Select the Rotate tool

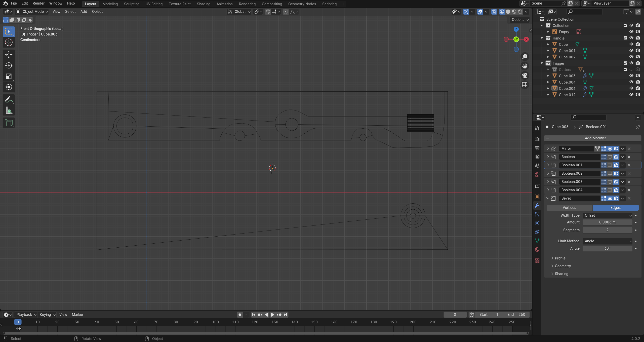click(9, 66)
